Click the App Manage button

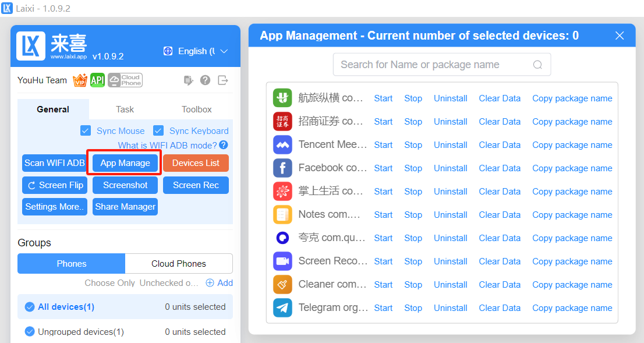[x=125, y=163]
